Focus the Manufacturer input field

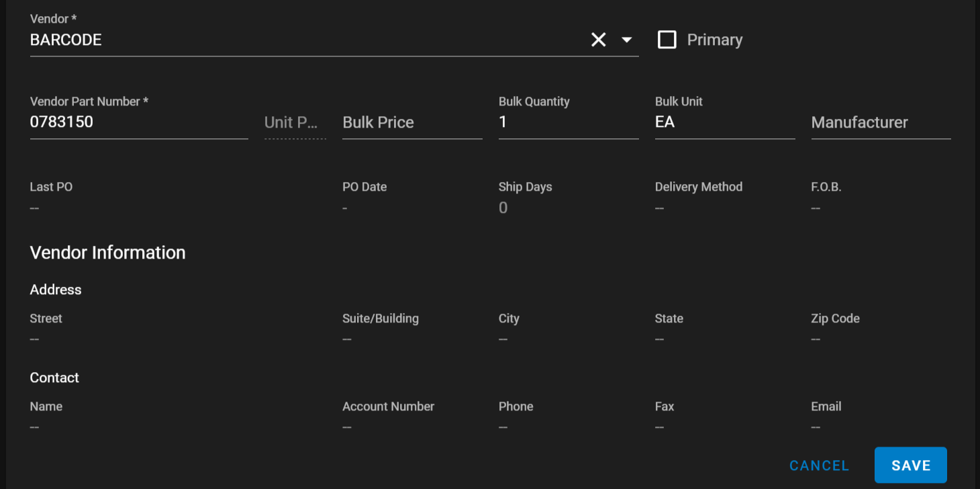[x=880, y=123]
